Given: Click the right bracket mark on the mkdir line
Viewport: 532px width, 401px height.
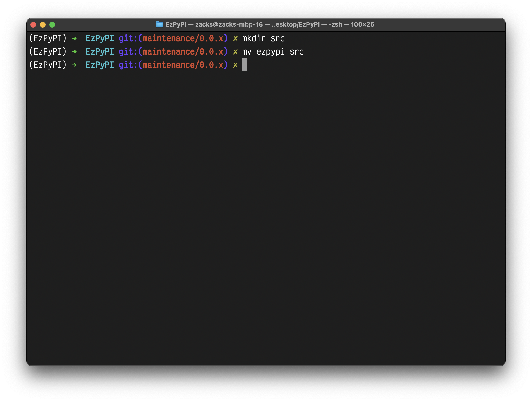Looking at the screenshot, I should (x=504, y=38).
